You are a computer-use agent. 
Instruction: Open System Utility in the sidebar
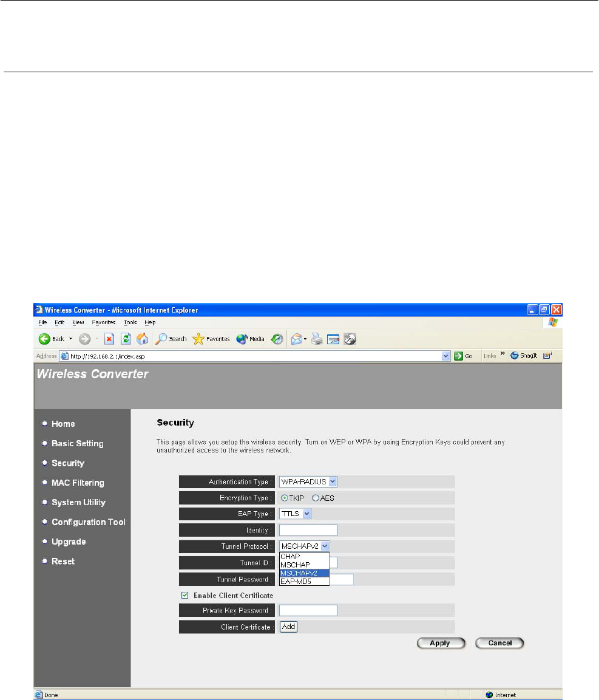click(x=78, y=502)
